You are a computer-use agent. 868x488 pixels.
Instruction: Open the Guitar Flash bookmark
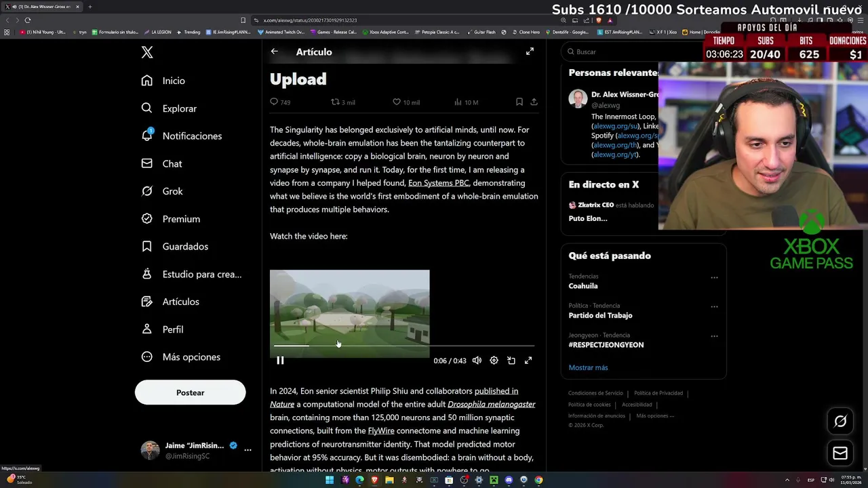pos(481,32)
